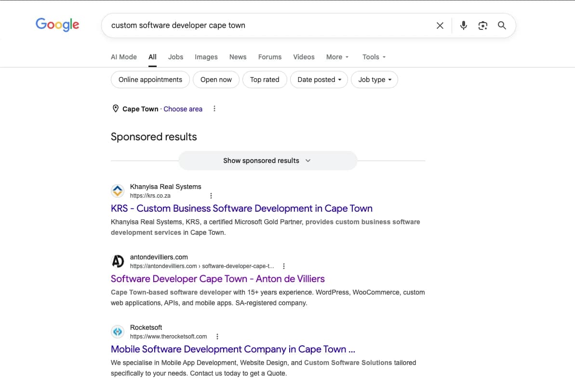
Task: Open Job type filter dropdown
Action: coord(374,80)
